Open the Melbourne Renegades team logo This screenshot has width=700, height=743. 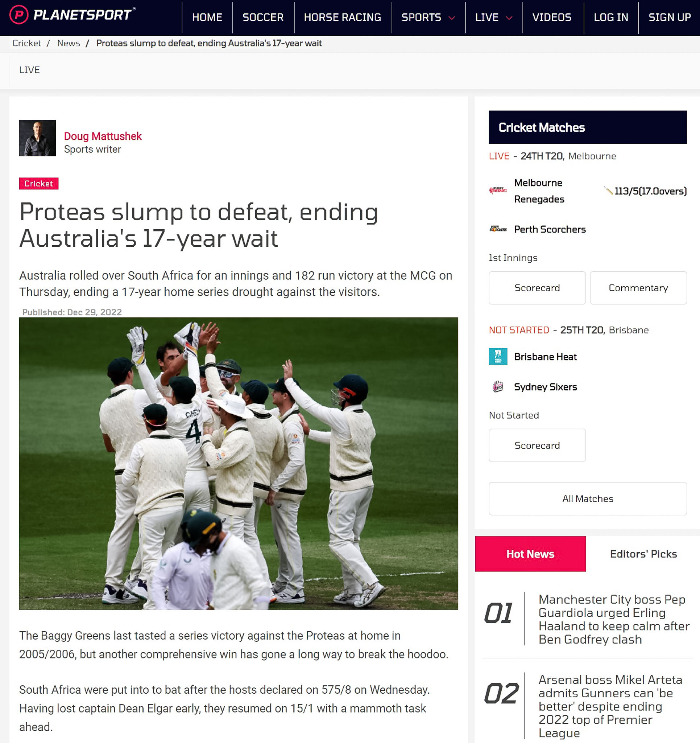coord(498,190)
